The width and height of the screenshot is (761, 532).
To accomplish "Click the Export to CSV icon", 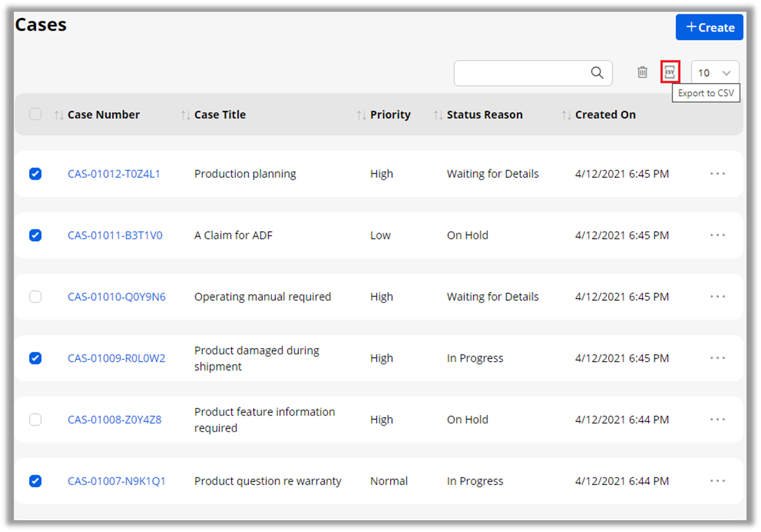I will click(670, 72).
